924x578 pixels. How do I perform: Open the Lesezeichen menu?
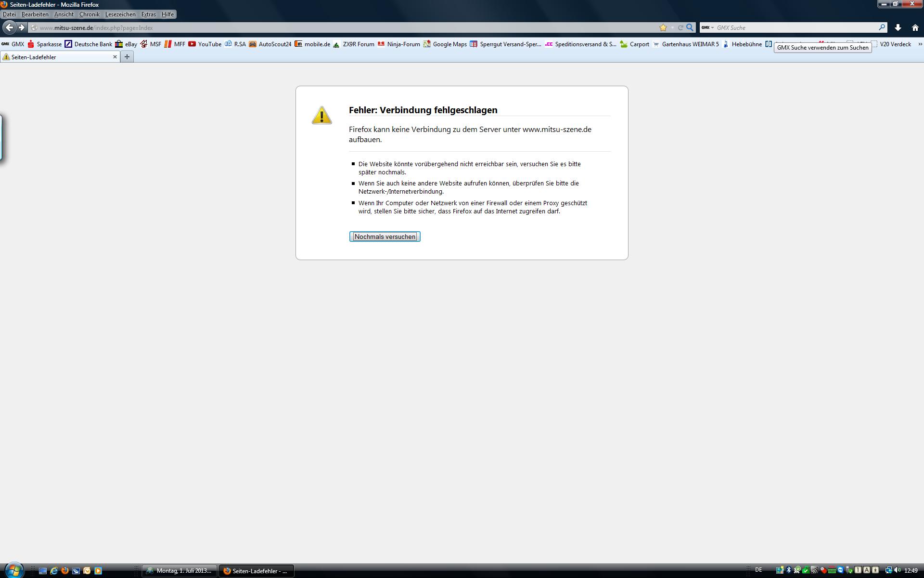pos(120,14)
